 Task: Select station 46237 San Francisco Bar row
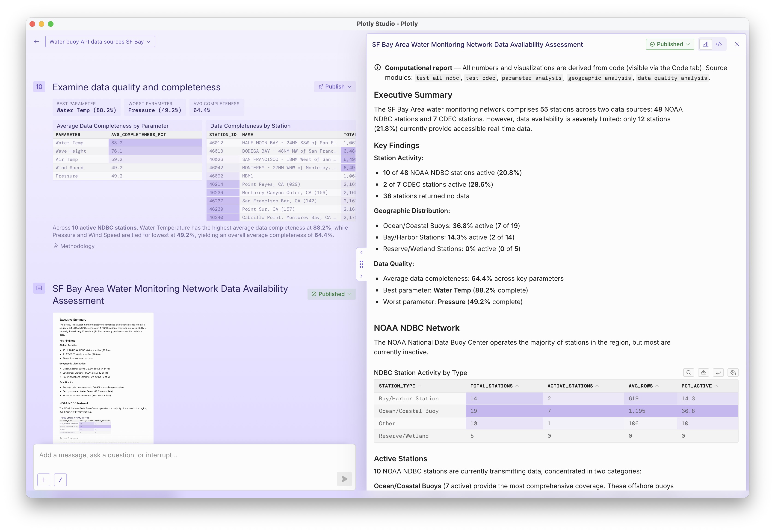click(x=281, y=201)
